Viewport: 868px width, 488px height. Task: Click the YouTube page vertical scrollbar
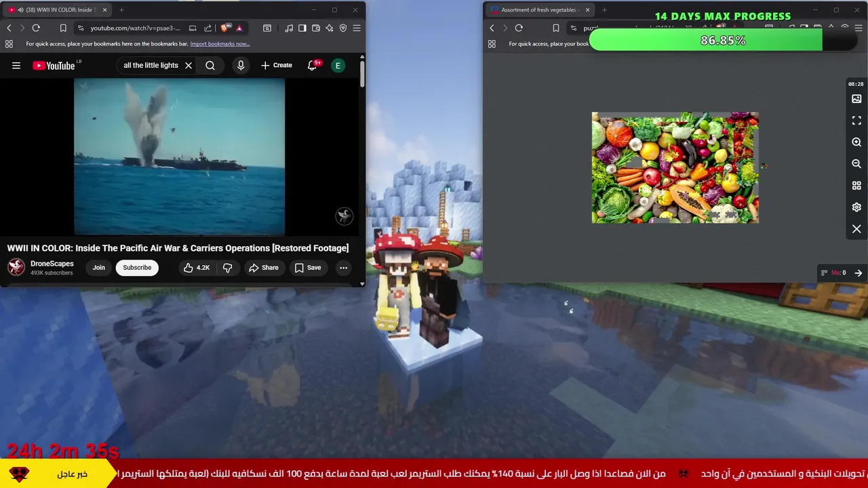[362, 73]
